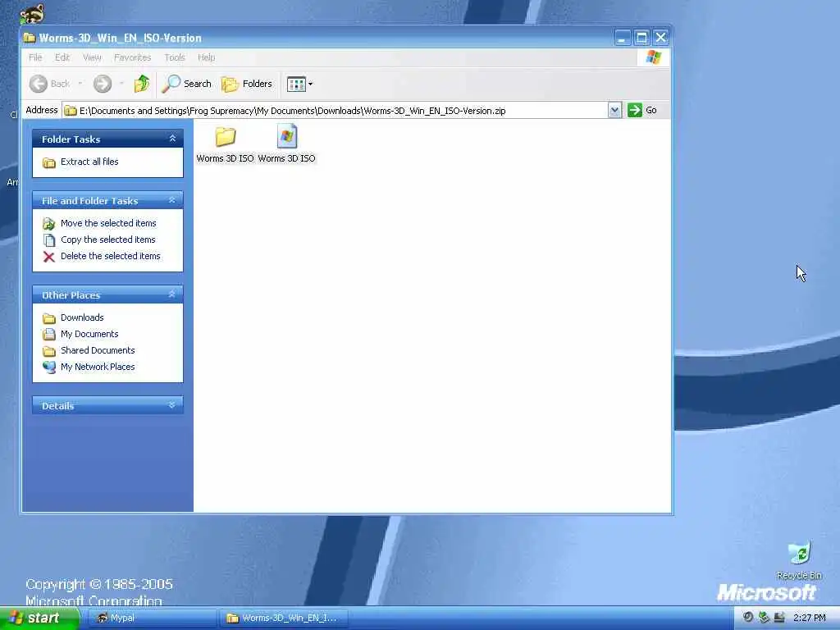The width and height of the screenshot is (840, 630).
Task: Open the File menu
Action: coord(35,57)
